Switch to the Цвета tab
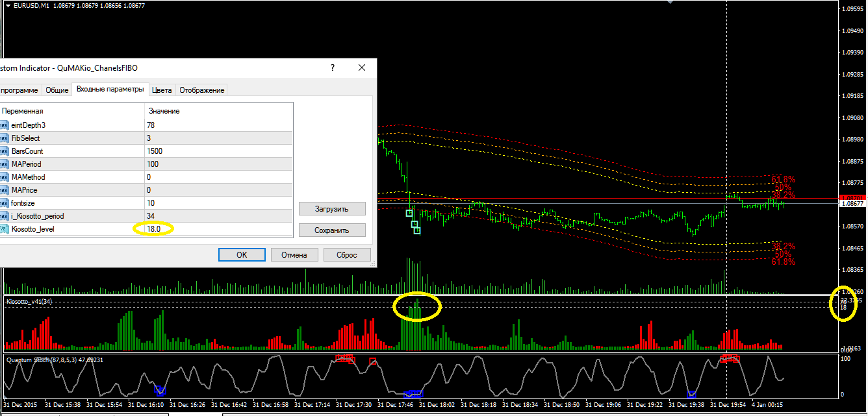The height and width of the screenshot is (416, 868). [x=162, y=90]
